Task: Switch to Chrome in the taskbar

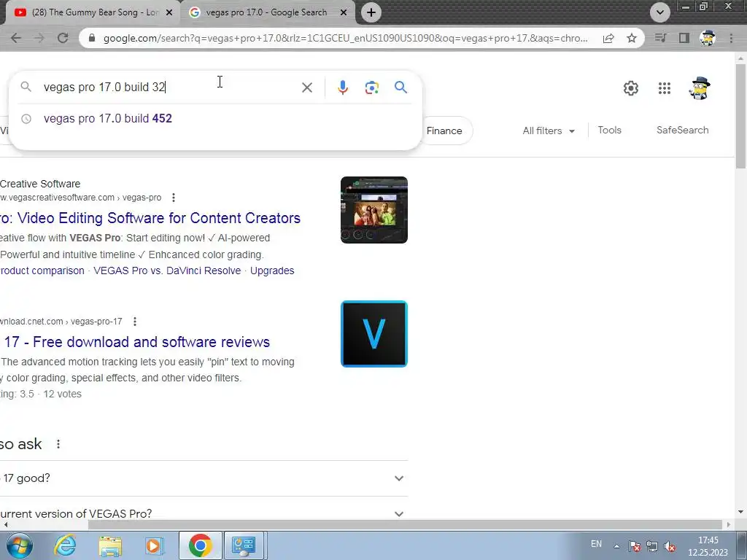Action: pos(200,545)
